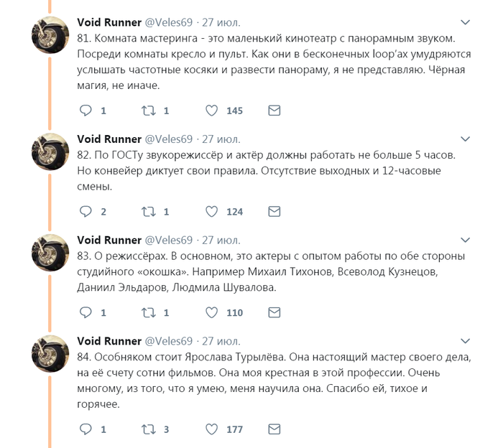
Task: Reply to tweet 81 about mastering room
Action: point(86,111)
